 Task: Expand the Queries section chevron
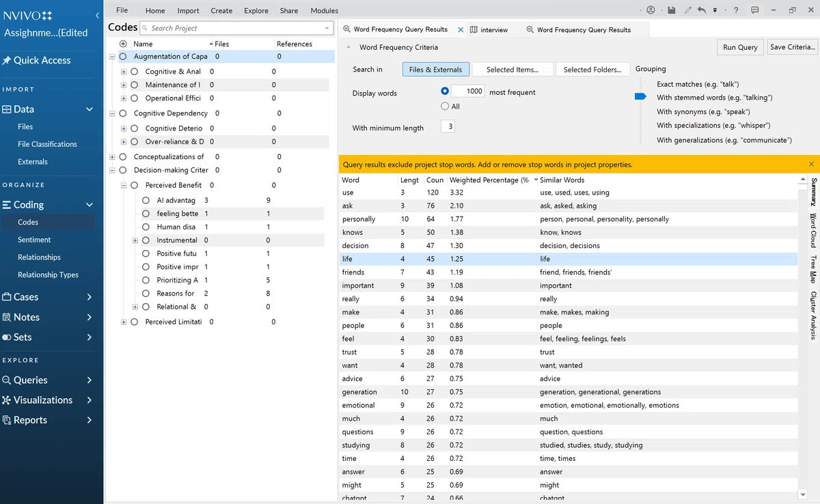pos(90,380)
